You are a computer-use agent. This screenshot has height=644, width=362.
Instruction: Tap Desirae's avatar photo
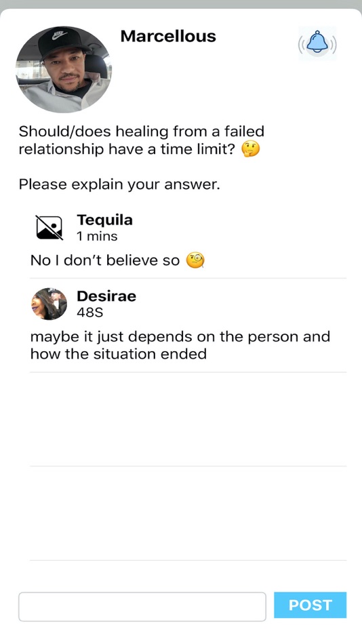pyautogui.click(x=49, y=304)
